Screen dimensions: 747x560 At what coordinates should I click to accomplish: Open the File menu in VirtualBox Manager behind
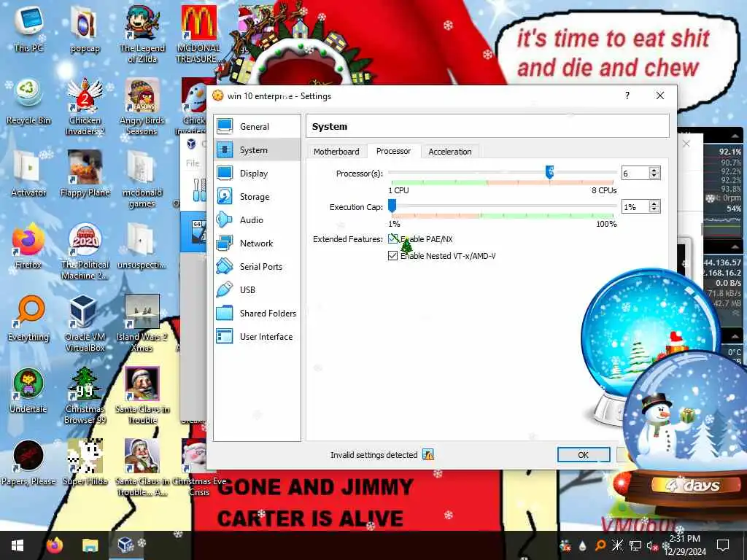193,163
